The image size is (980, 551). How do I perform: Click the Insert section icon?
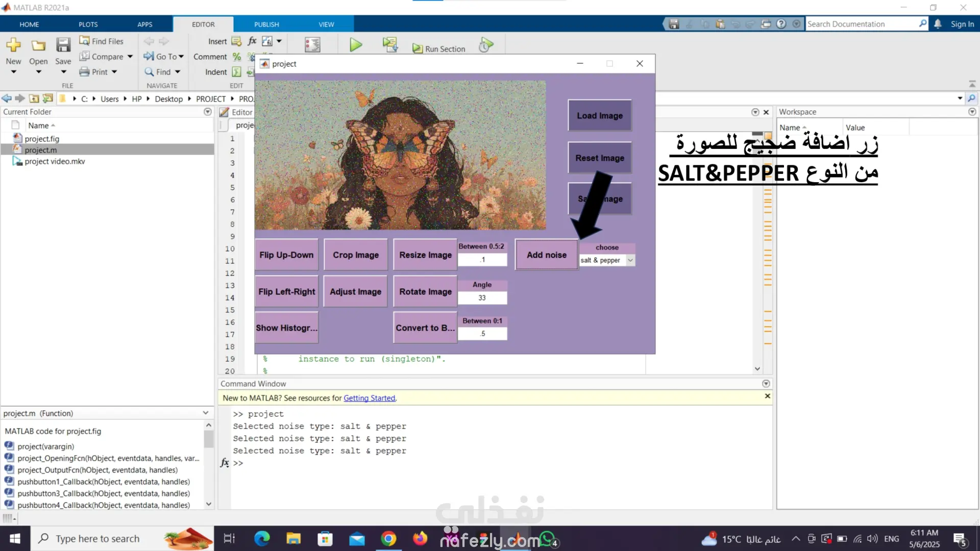pos(236,41)
